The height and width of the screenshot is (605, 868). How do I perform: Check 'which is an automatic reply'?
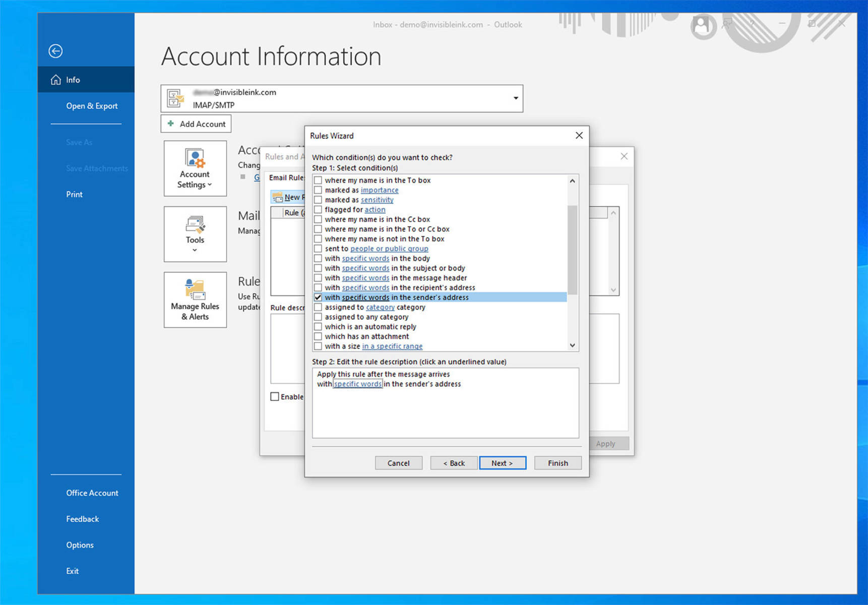coord(318,327)
